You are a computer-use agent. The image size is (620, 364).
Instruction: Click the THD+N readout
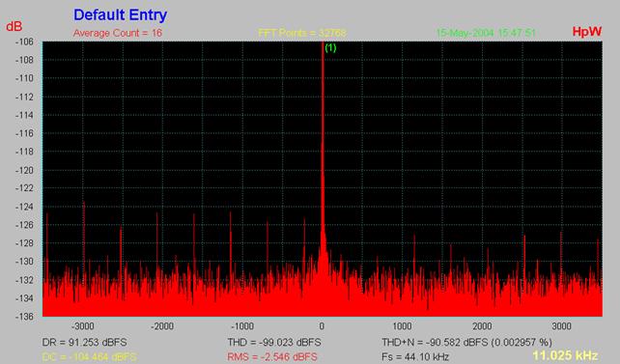click(467, 342)
